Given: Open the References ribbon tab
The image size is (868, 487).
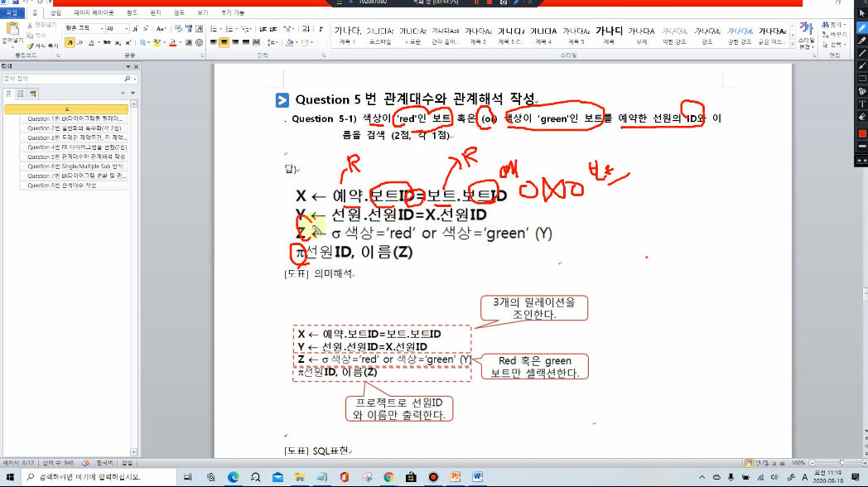Looking at the screenshot, I should [x=132, y=12].
